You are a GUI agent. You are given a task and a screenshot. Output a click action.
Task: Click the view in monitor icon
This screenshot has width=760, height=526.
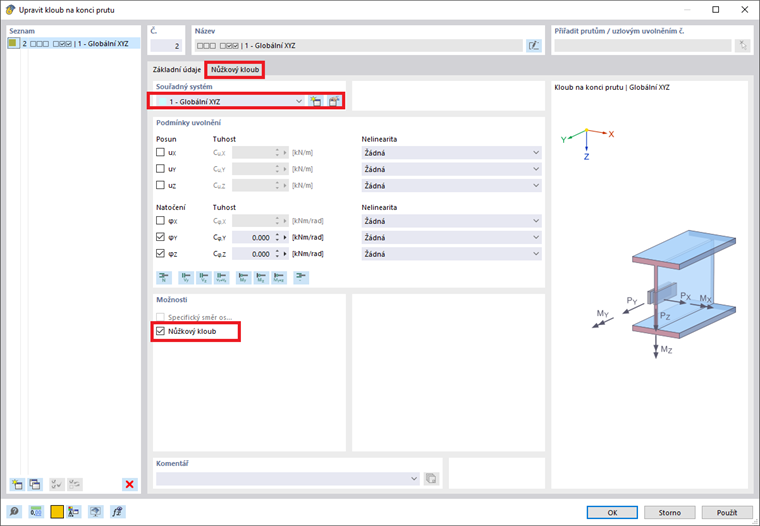click(95, 511)
